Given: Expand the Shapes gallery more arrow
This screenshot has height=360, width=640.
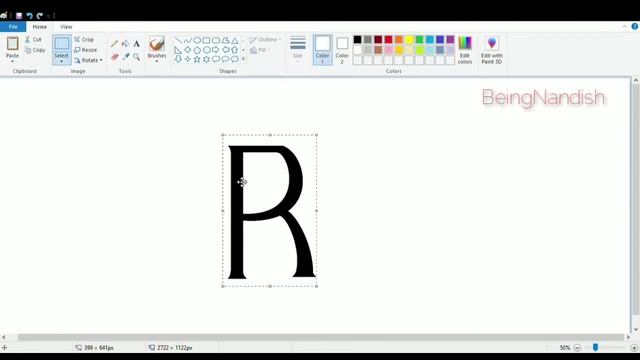Looking at the screenshot, I should [x=244, y=60].
